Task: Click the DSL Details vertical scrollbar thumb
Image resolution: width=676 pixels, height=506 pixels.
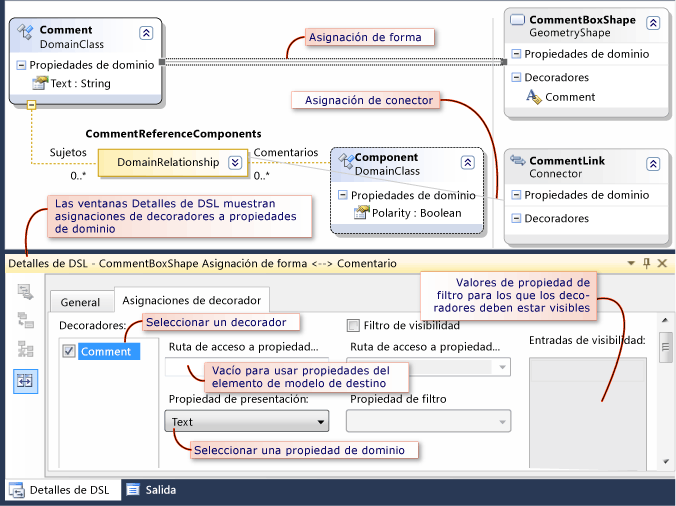Action: (665, 347)
